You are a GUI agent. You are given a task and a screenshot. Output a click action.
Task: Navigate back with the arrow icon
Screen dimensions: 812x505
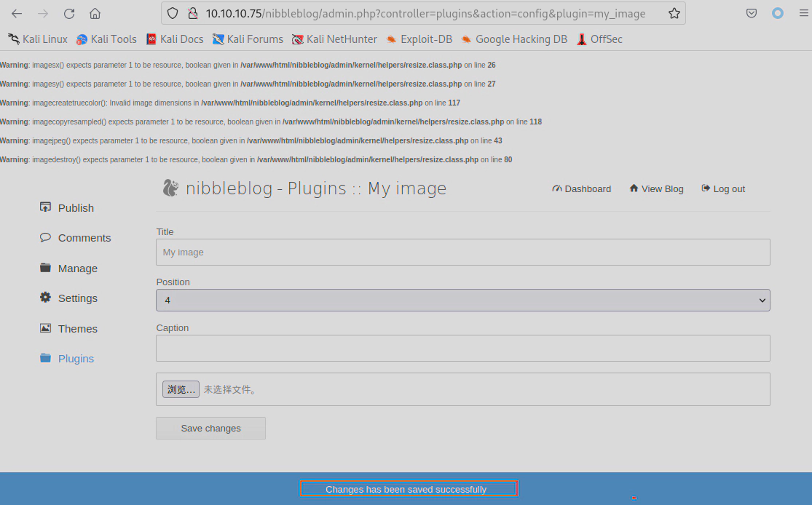coord(17,13)
